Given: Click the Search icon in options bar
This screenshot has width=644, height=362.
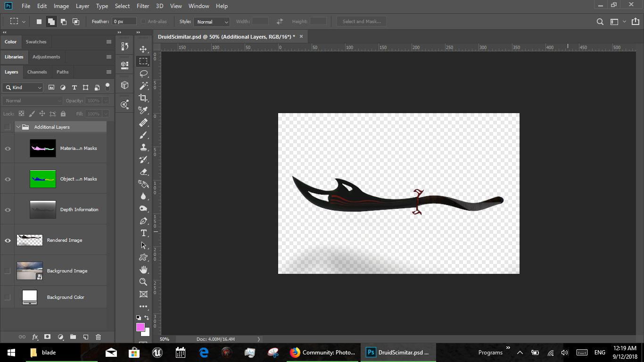Looking at the screenshot, I should [x=600, y=22].
